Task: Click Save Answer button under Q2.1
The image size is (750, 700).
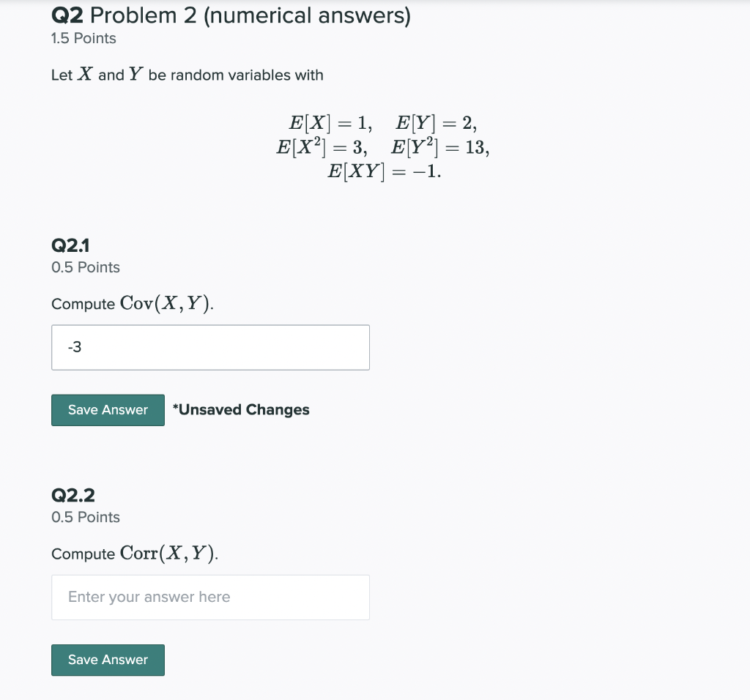Action: (x=108, y=410)
